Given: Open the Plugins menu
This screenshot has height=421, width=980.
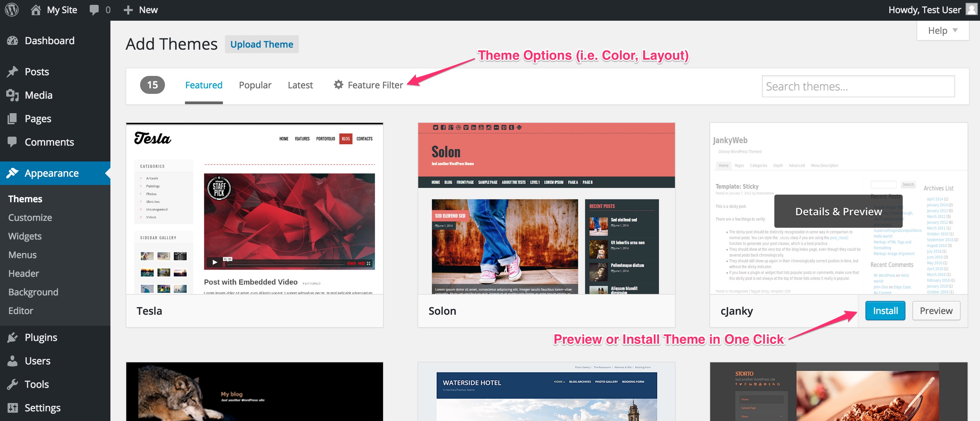Looking at the screenshot, I should (x=55, y=337).
